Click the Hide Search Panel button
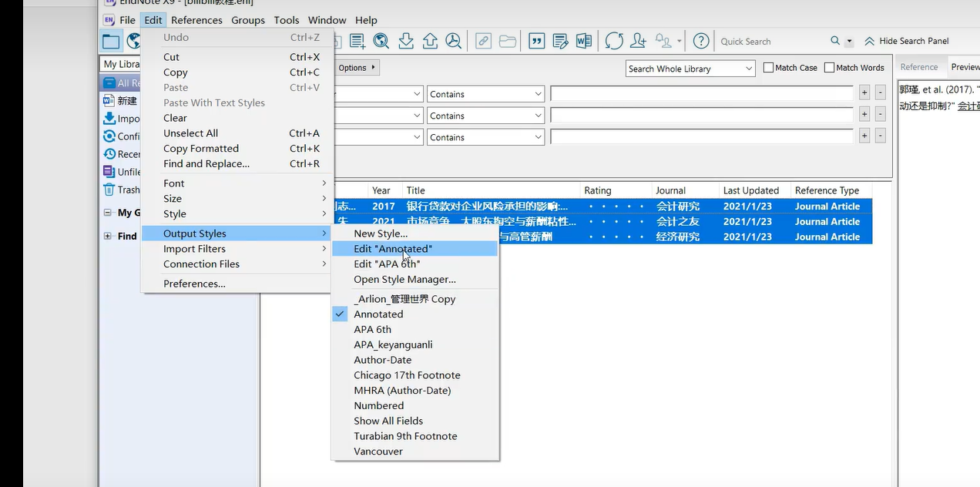980x487 pixels. (x=907, y=41)
